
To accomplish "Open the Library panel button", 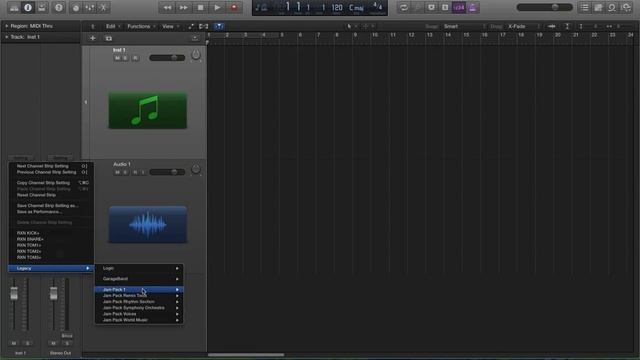I will (14, 7).
